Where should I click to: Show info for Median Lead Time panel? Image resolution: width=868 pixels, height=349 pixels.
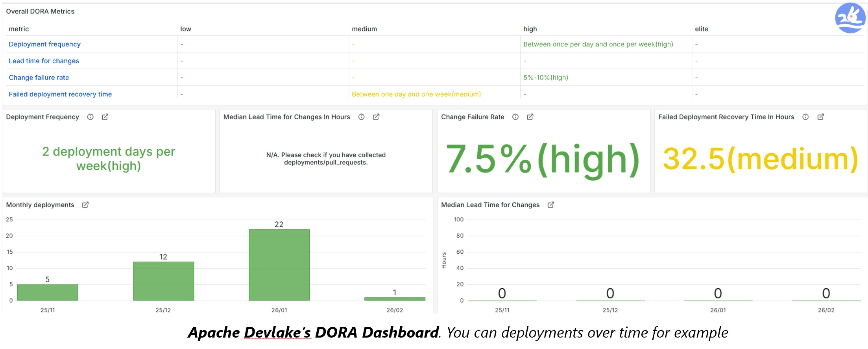(361, 117)
